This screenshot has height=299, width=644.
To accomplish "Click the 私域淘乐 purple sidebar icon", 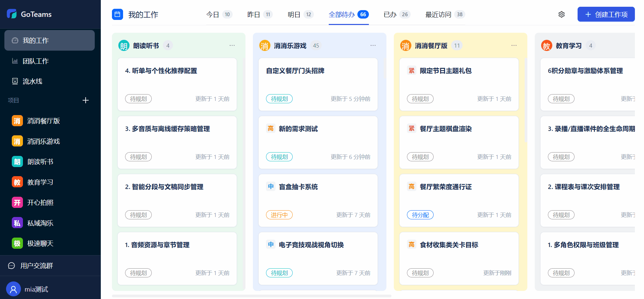I will click(17, 223).
